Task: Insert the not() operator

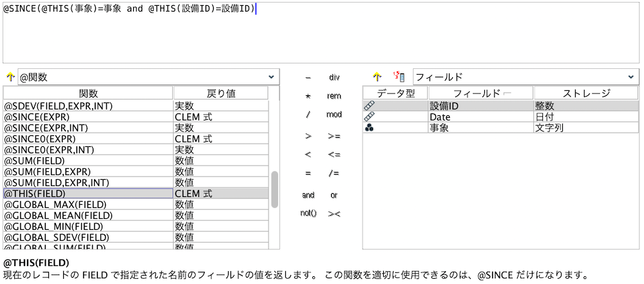Action: tap(308, 214)
